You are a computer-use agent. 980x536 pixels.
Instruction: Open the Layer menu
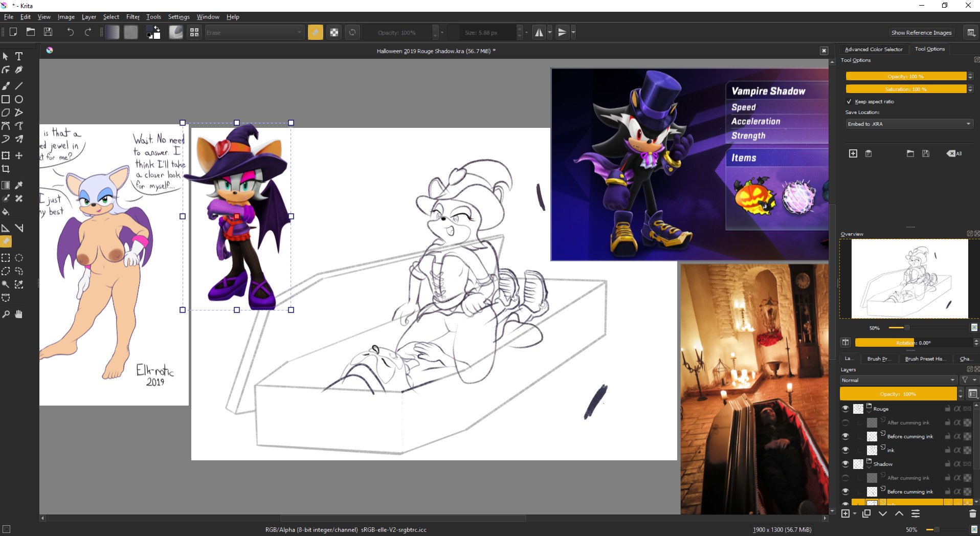89,17
